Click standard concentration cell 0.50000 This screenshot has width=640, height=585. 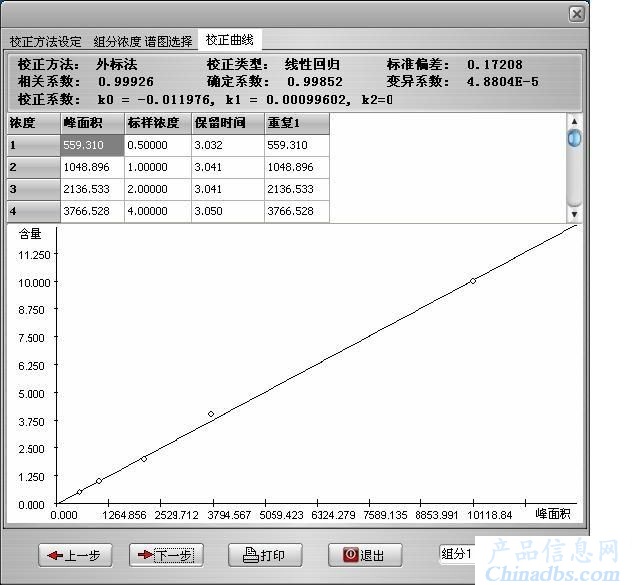(x=158, y=145)
